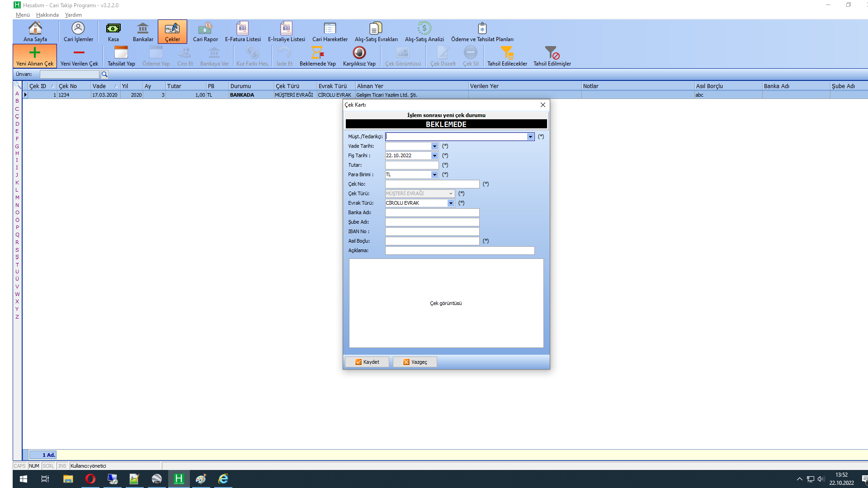Click volume icon in system tray
The height and width of the screenshot is (488, 868).
[x=821, y=479]
